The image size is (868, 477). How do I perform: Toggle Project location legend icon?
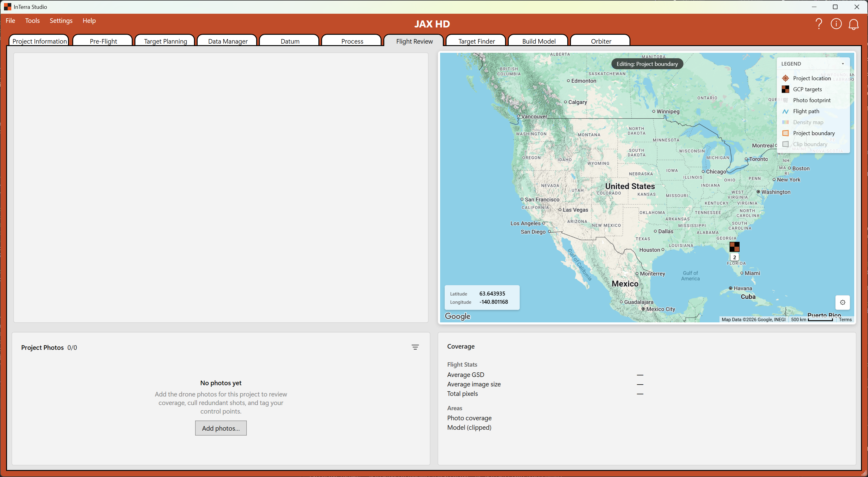coord(785,78)
